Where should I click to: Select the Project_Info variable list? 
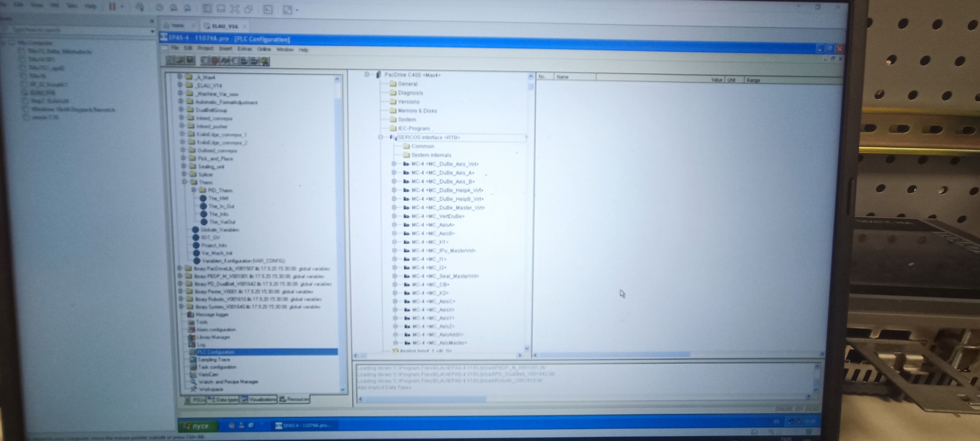pyautogui.click(x=214, y=245)
